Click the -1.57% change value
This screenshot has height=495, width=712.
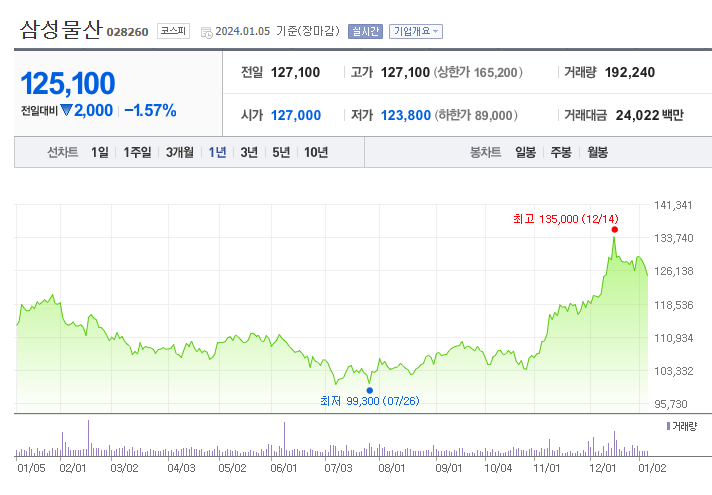pos(150,110)
